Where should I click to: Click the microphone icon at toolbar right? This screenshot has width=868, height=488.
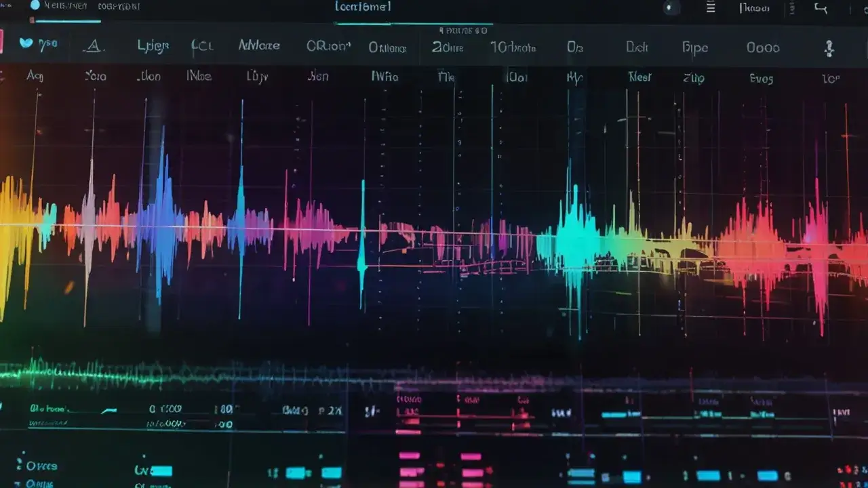pos(828,48)
